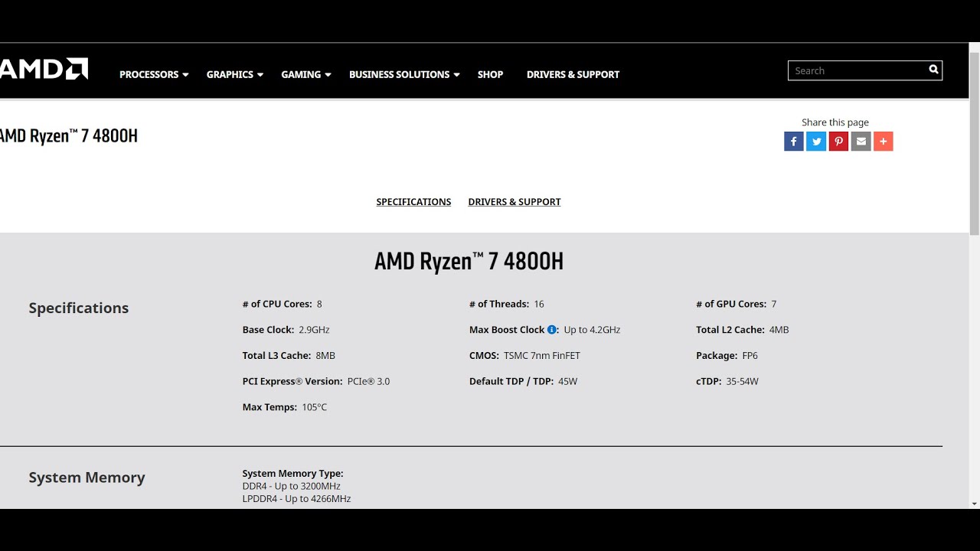The width and height of the screenshot is (980, 551).
Task: Click Max Boost Clock info icon
Action: (552, 330)
